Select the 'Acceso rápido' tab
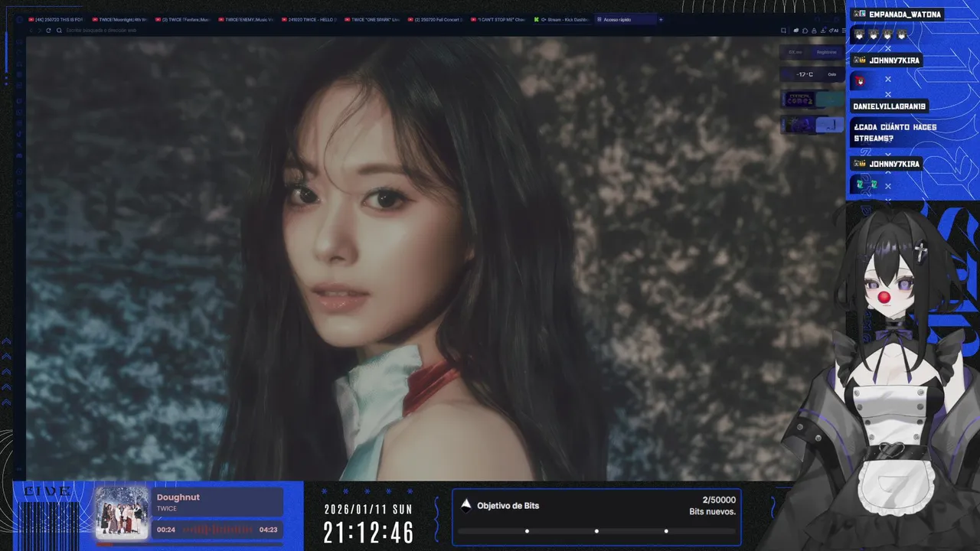This screenshot has height=551, width=980. click(x=624, y=19)
